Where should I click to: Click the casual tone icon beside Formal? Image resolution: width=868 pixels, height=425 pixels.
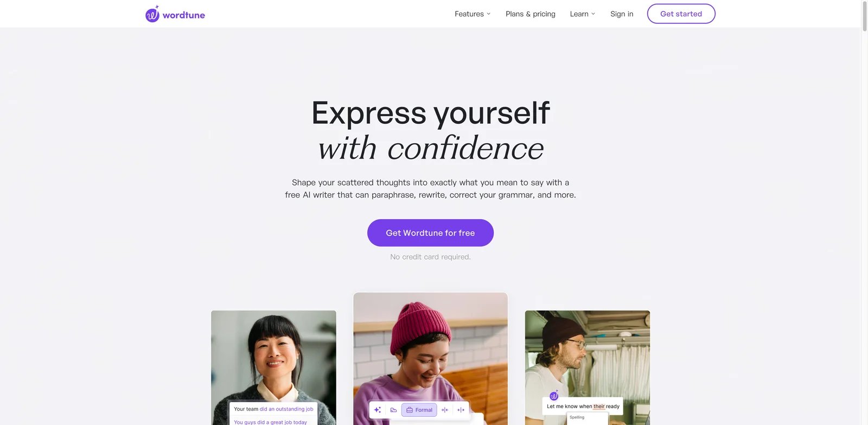[x=394, y=410]
